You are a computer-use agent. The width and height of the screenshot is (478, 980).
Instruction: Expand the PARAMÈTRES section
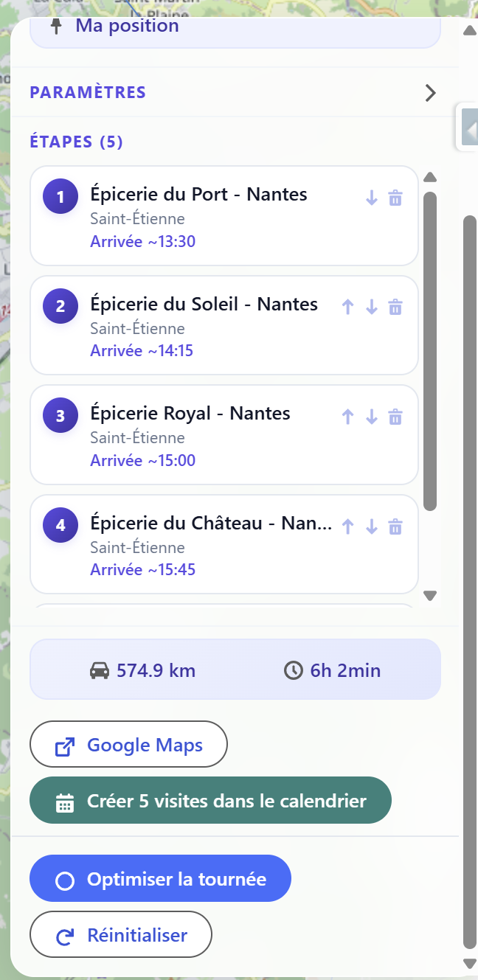430,93
